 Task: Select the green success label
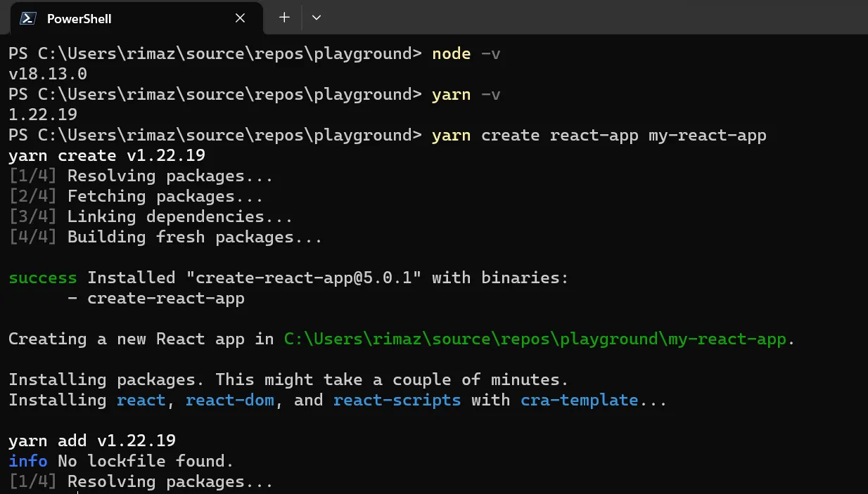tap(42, 278)
